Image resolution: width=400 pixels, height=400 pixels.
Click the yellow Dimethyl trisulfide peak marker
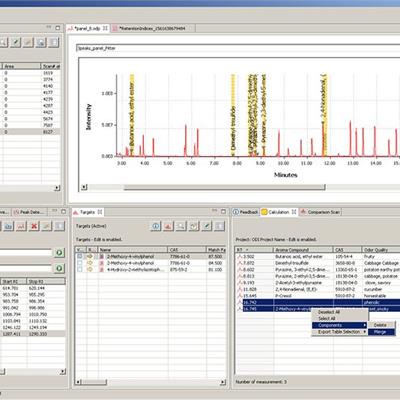point(233,115)
